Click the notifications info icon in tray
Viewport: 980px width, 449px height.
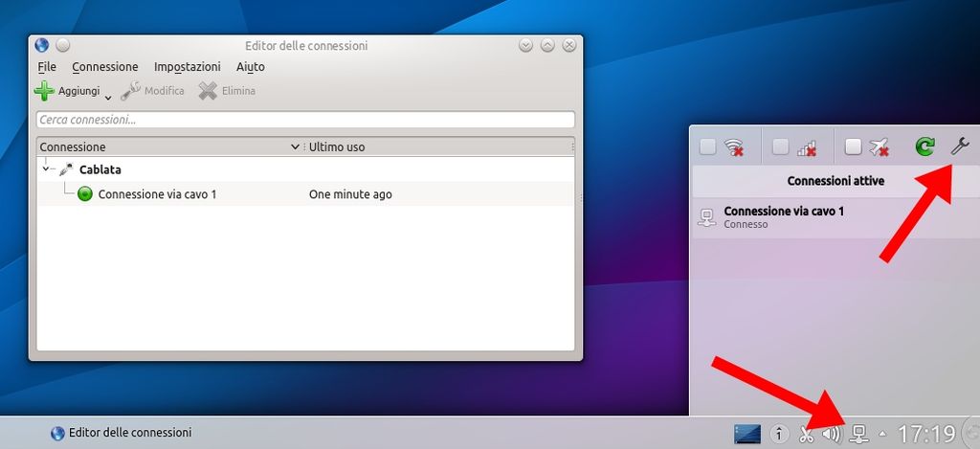779,433
